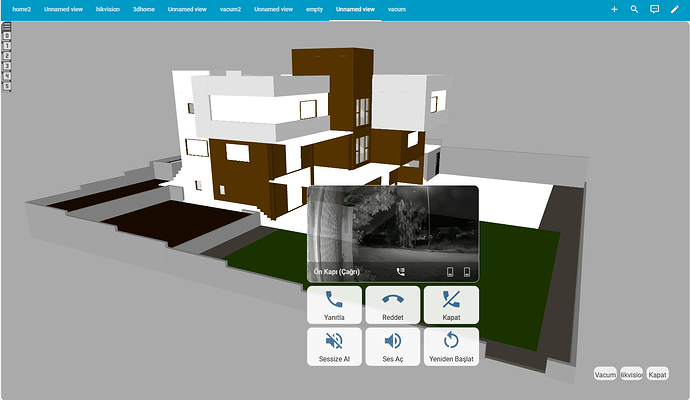Answer the call with the Yanıtla button
690x400 pixels.
tap(334, 305)
